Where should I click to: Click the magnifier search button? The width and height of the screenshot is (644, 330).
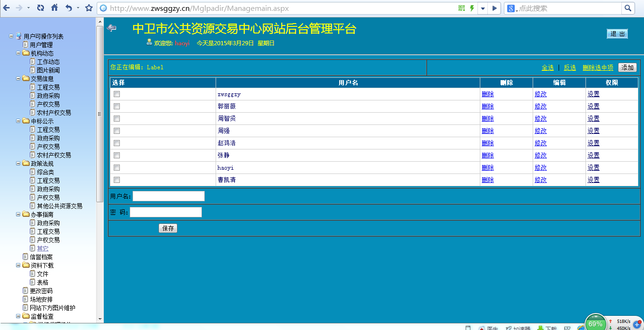click(628, 8)
